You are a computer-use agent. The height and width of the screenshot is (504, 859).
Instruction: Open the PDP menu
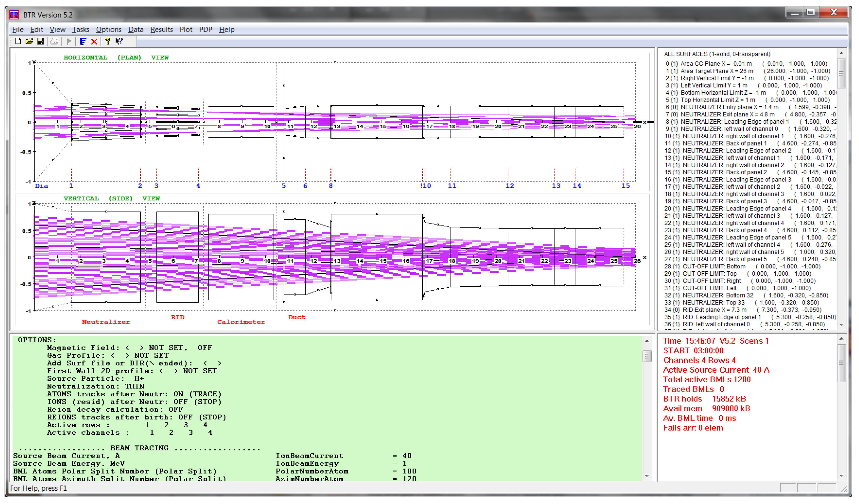pos(205,30)
